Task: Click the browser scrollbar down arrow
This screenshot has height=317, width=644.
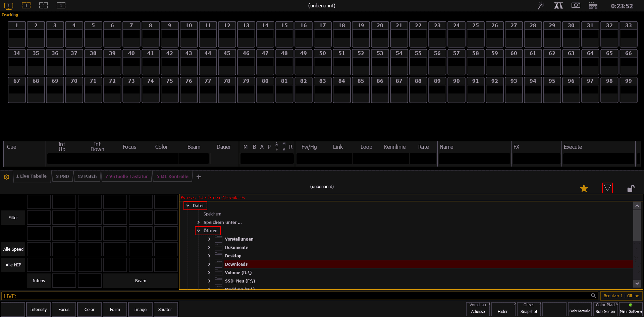Action: tap(637, 283)
